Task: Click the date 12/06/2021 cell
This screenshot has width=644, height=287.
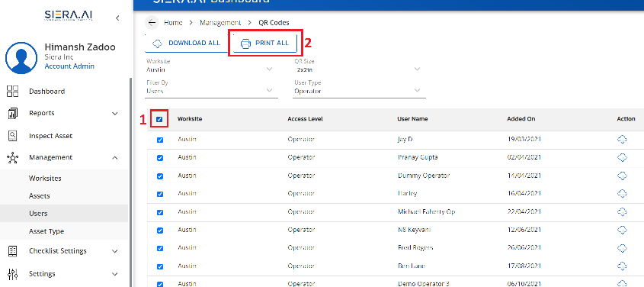Action: pos(524,230)
